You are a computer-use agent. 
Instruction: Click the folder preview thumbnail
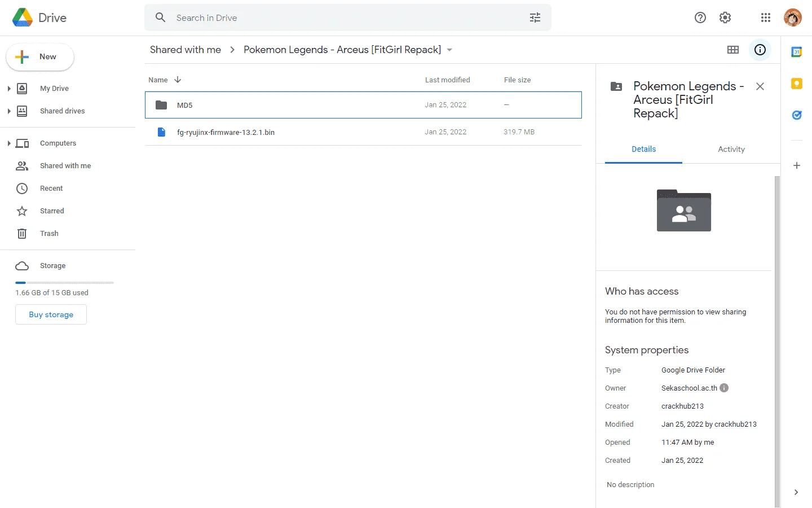[684, 211]
